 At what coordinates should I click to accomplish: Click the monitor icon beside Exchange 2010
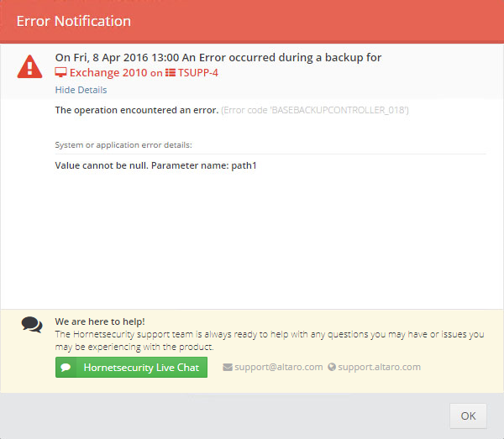coord(60,72)
